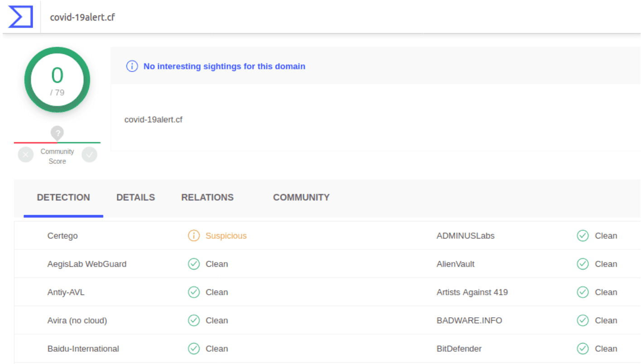Select the Community tab
The width and height of the screenshot is (642, 364).
301,197
